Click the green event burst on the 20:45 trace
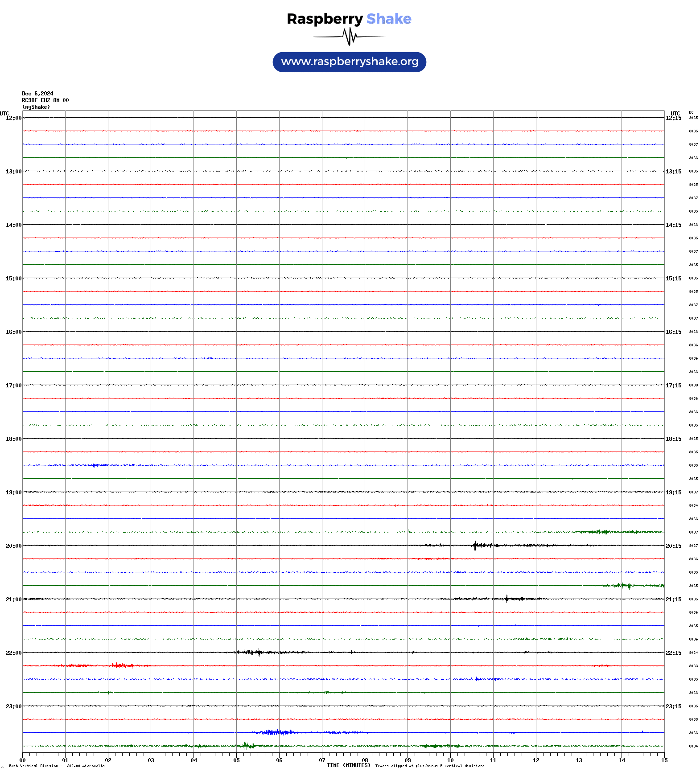The height and width of the screenshot is (772, 700). 622,585
